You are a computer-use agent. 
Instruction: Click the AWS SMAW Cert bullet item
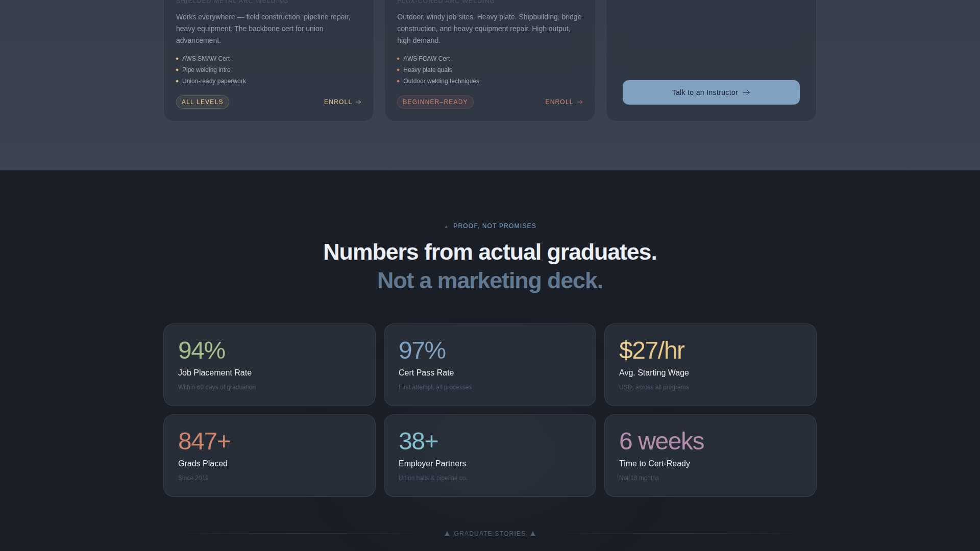(206, 59)
